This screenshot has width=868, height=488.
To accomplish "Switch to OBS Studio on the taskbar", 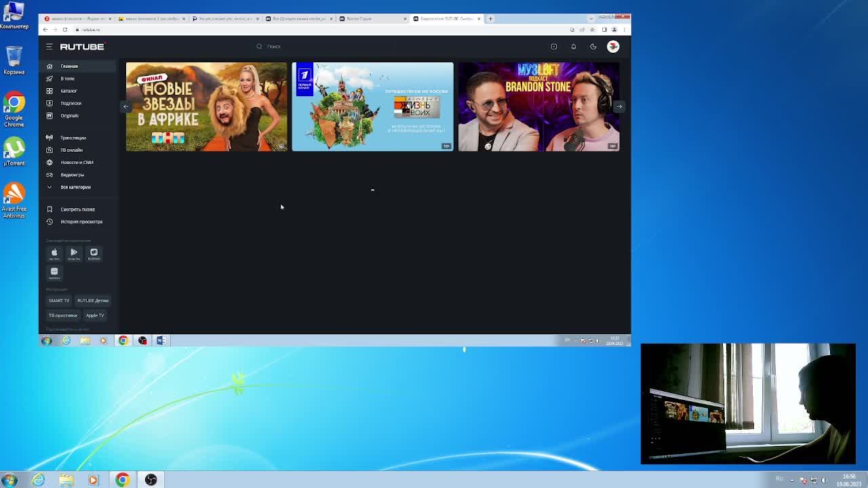I will [151, 480].
